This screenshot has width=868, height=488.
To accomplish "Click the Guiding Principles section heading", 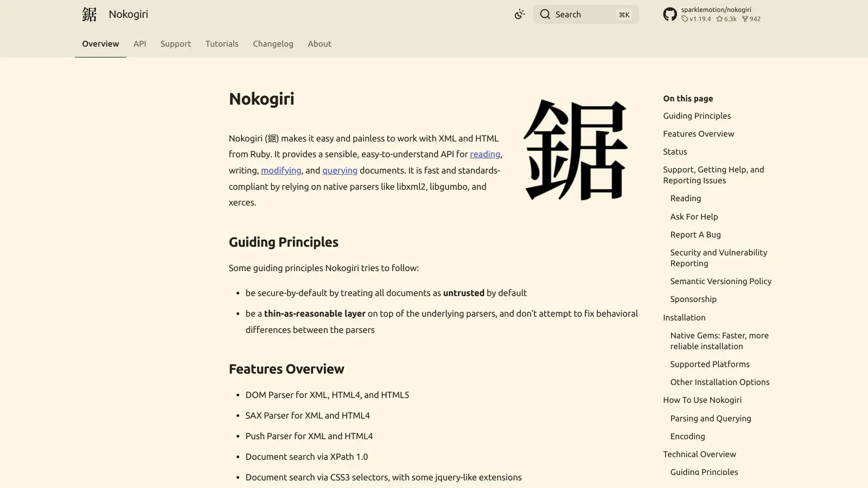I will point(284,242).
